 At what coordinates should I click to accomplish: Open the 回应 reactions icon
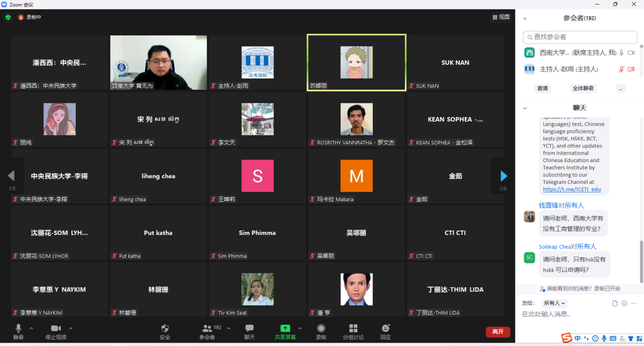pos(386,329)
